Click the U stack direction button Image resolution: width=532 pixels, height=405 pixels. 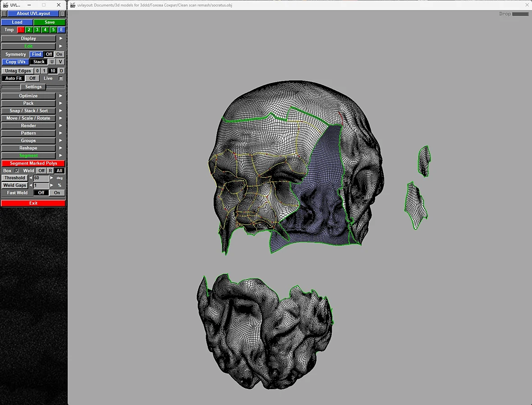pyautogui.click(x=52, y=62)
